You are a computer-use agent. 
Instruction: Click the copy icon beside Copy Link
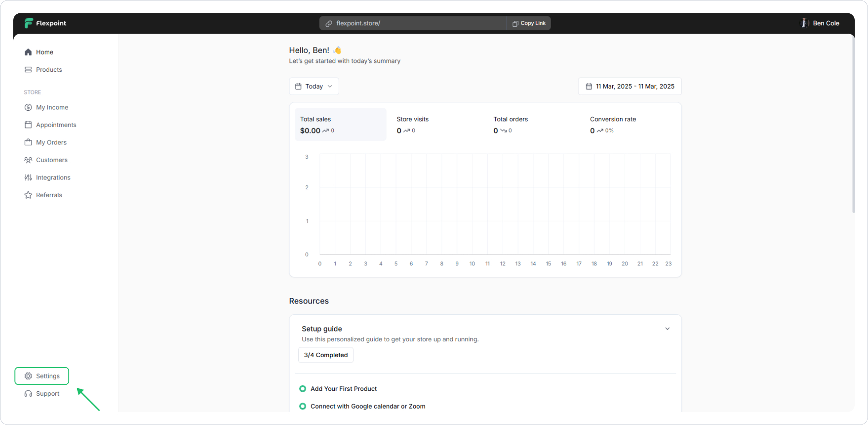point(515,23)
